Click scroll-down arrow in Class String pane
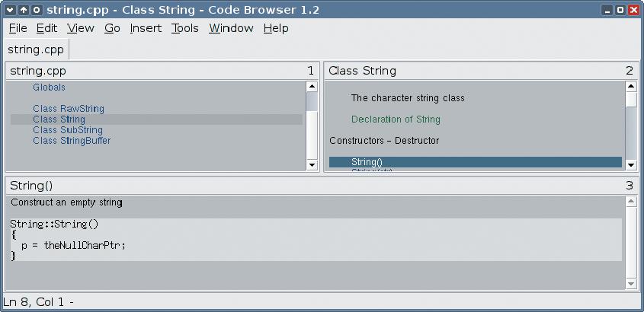Screen dimensions: 644x312 [631, 165]
